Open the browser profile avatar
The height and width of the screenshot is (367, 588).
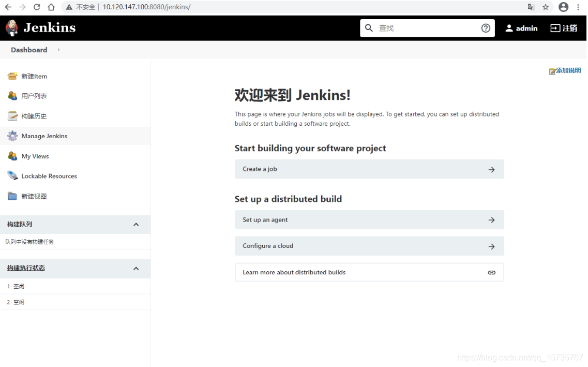(x=563, y=7)
